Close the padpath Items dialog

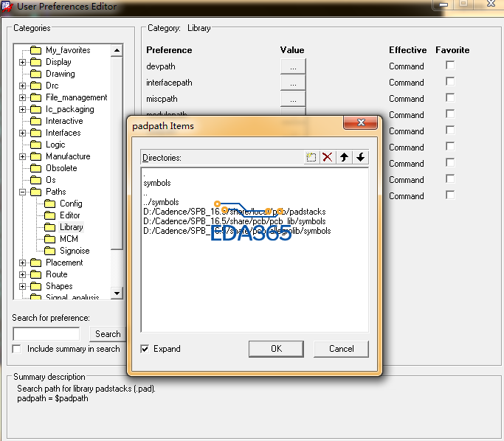(361, 122)
